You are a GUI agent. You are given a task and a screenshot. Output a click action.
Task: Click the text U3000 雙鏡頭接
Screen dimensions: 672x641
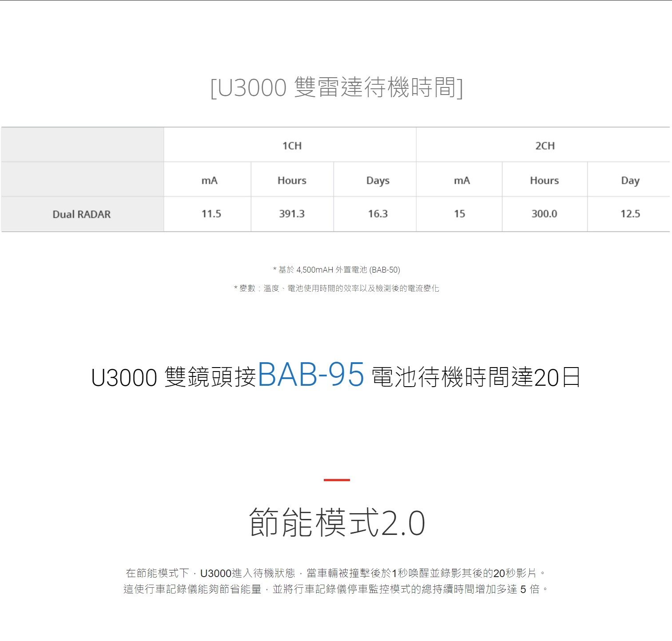pyautogui.click(x=174, y=377)
